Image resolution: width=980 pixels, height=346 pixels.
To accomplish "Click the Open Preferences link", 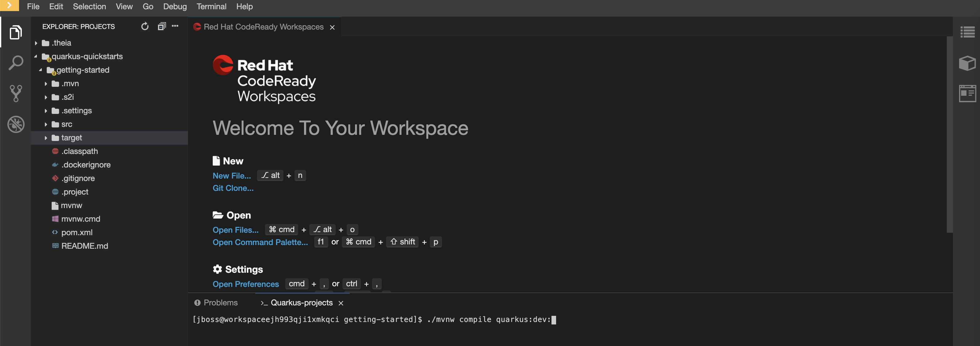I will (246, 284).
